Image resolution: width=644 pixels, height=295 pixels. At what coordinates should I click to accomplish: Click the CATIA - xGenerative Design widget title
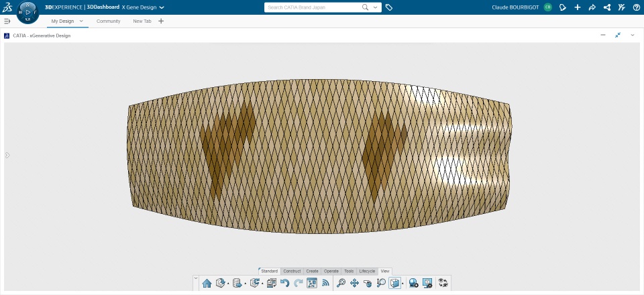click(x=42, y=36)
